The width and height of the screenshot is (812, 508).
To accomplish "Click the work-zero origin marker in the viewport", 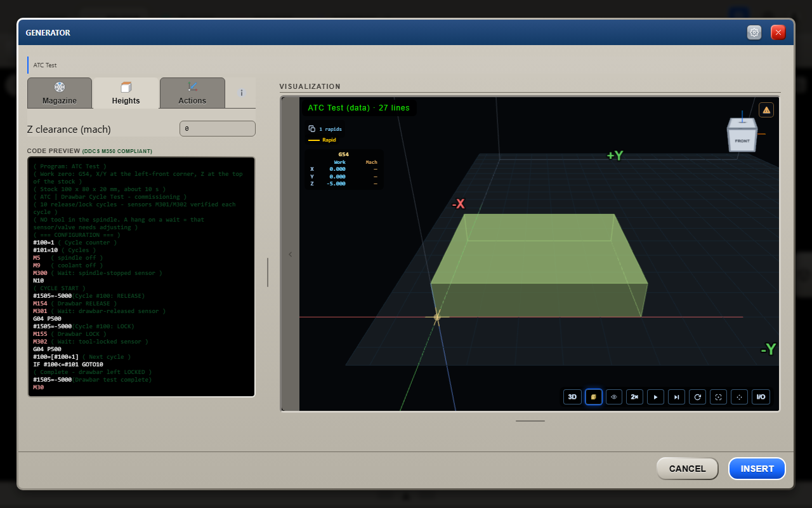I will [436, 316].
